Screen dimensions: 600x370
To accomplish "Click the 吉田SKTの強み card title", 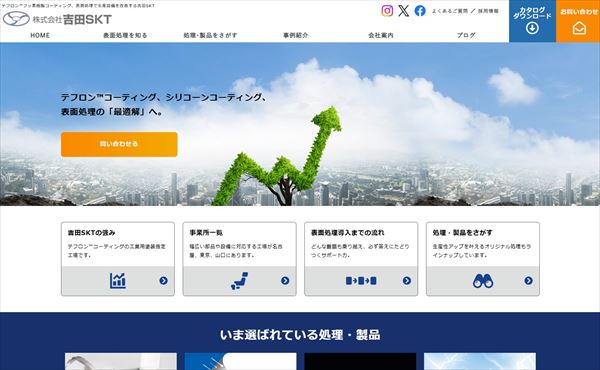I will click(x=91, y=233).
